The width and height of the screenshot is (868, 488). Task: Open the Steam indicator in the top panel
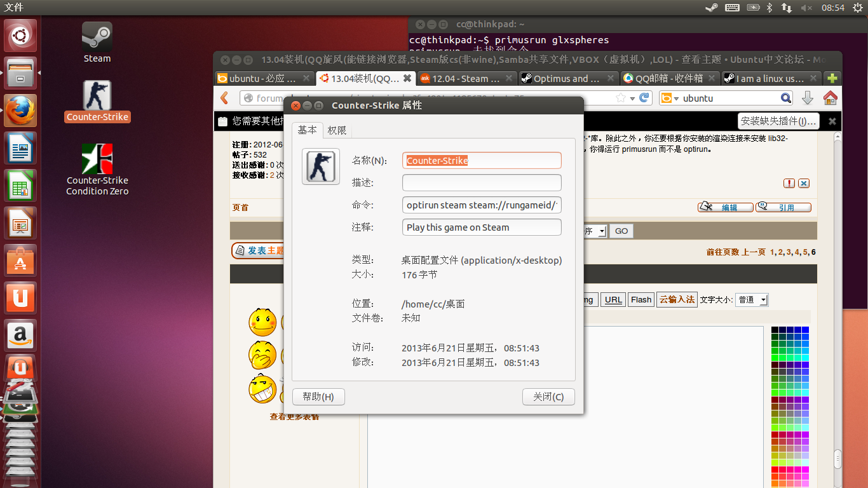coord(712,8)
